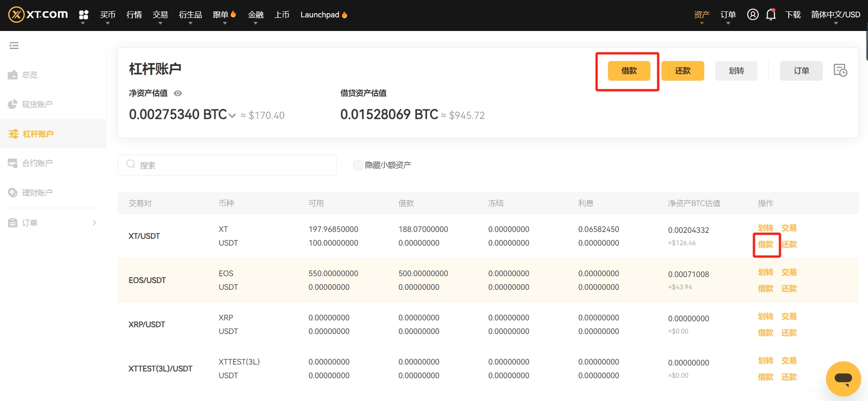Image resolution: width=868 pixels, height=401 pixels.
Task: Click 借款 in XRP/USDT row
Action: pyautogui.click(x=765, y=333)
